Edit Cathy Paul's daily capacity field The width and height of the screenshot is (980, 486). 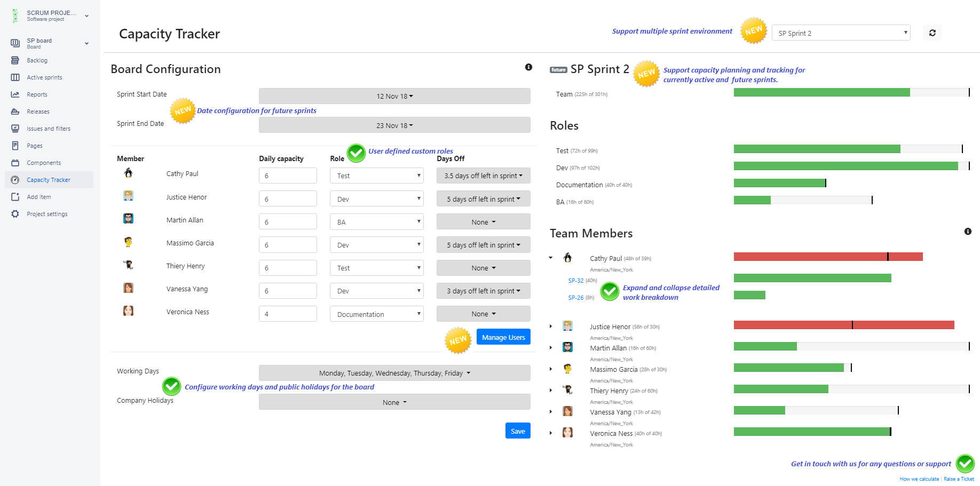click(x=288, y=176)
